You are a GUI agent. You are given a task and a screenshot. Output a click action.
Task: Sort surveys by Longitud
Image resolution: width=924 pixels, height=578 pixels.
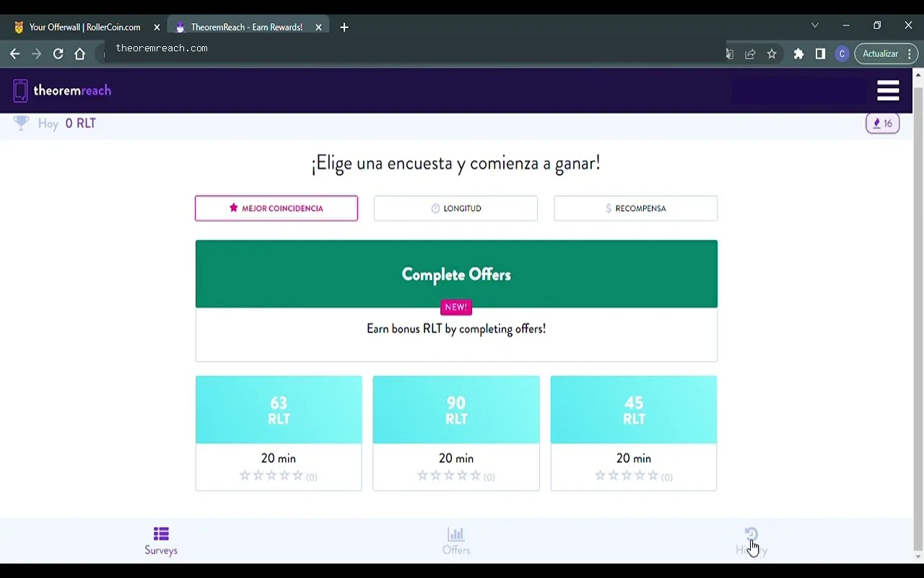(x=456, y=208)
